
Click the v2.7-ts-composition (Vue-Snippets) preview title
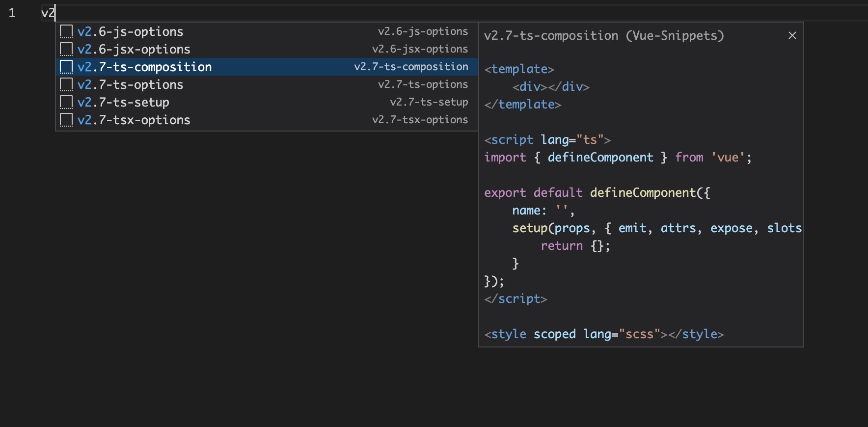tap(603, 36)
